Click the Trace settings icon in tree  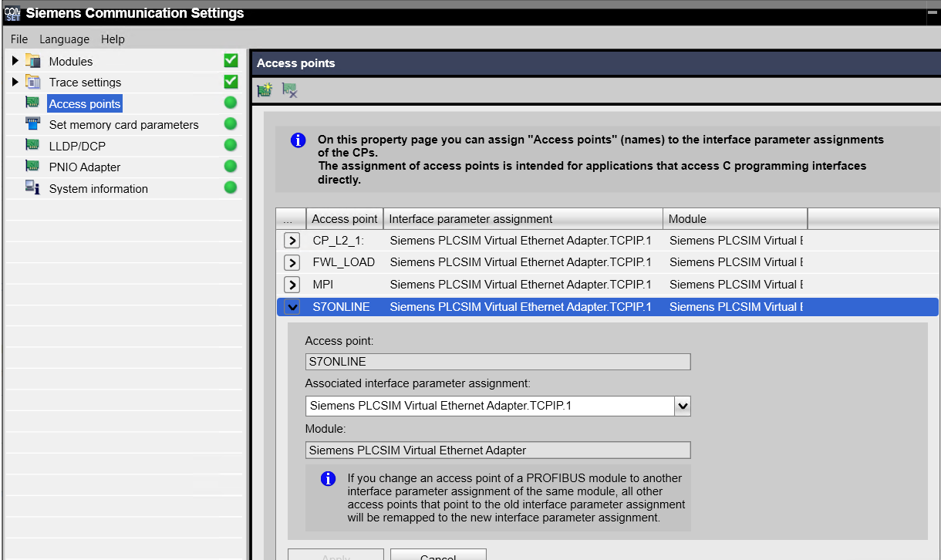[x=32, y=82]
